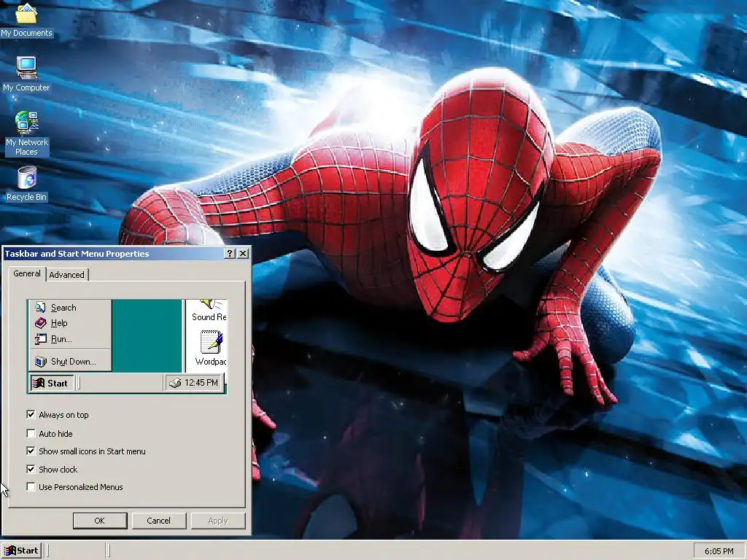
Task: Uncheck the Always on top checkbox
Action: click(x=31, y=415)
